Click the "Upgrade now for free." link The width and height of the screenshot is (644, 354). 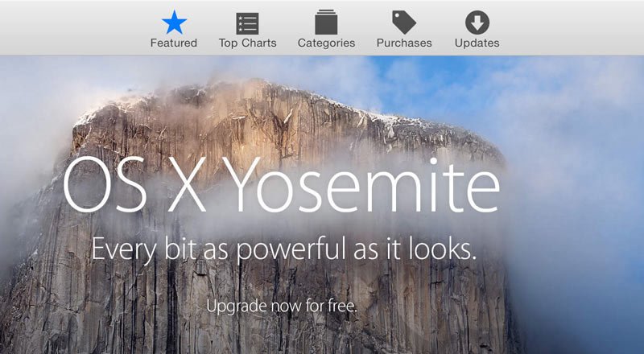point(281,306)
